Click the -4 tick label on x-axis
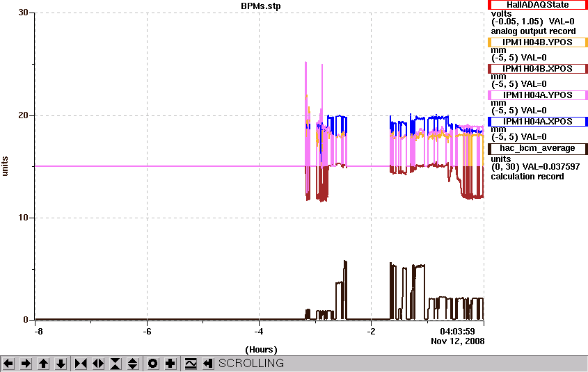The image size is (588, 372). [259, 332]
